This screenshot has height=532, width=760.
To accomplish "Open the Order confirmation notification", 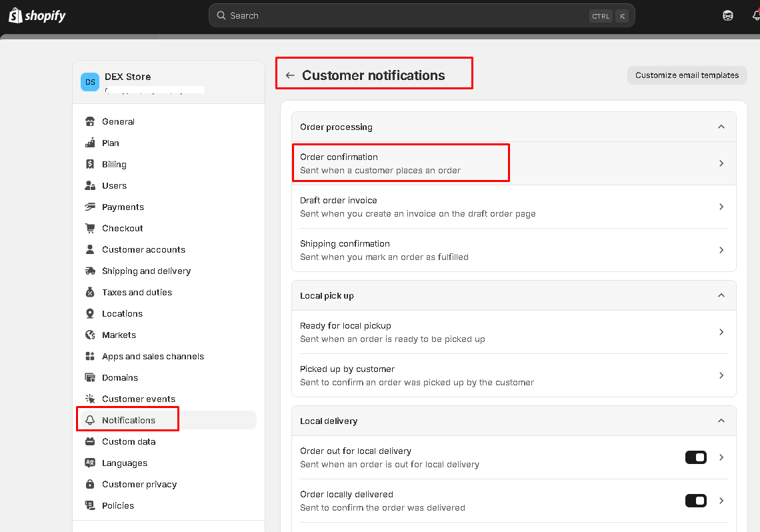I will click(x=400, y=163).
